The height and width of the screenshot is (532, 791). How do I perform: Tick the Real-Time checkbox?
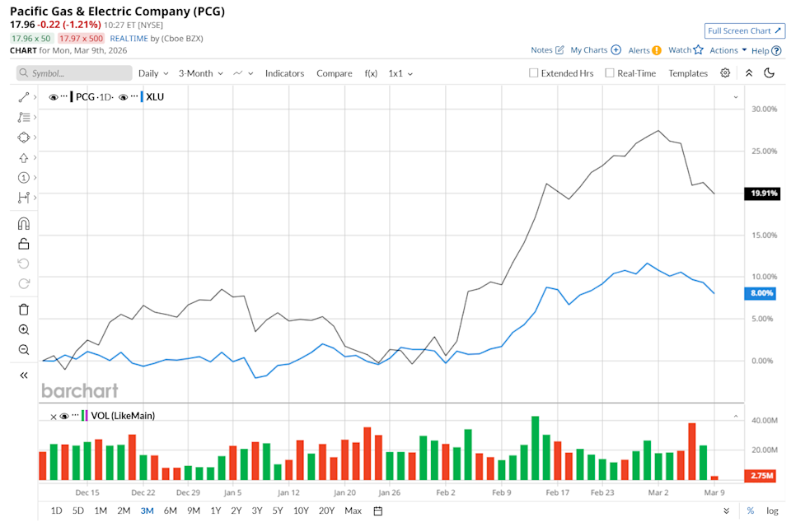pyautogui.click(x=610, y=73)
